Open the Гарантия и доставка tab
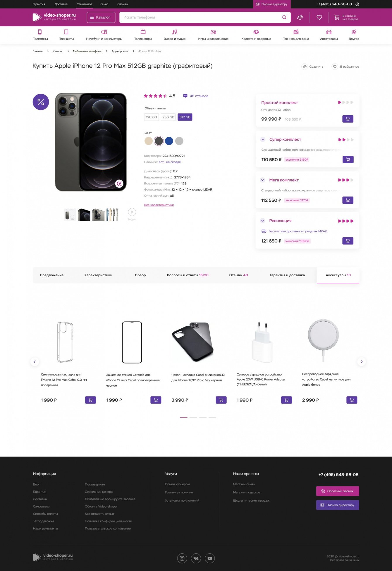This screenshot has width=392, height=571. coord(287,275)
